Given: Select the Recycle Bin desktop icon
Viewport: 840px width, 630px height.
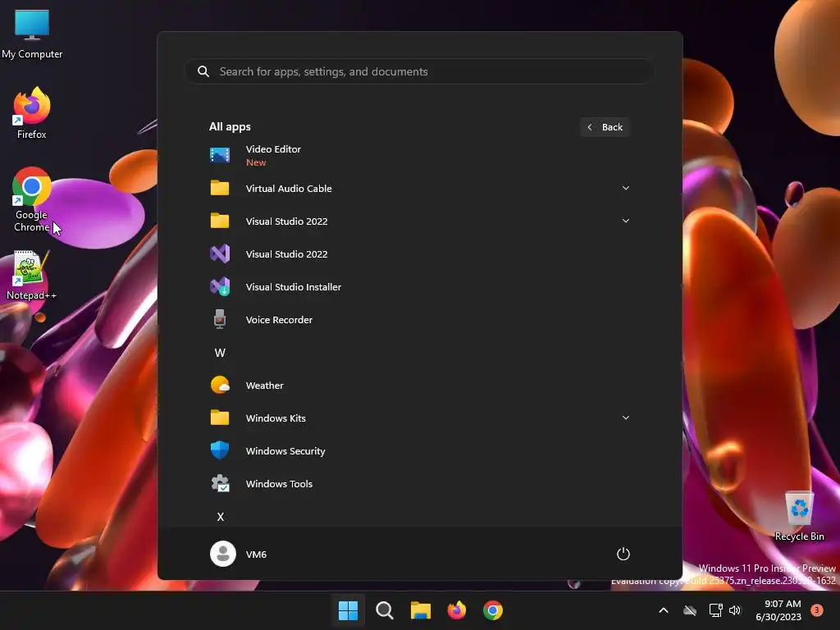Looking at the screenshot, I should coord(799,515).
